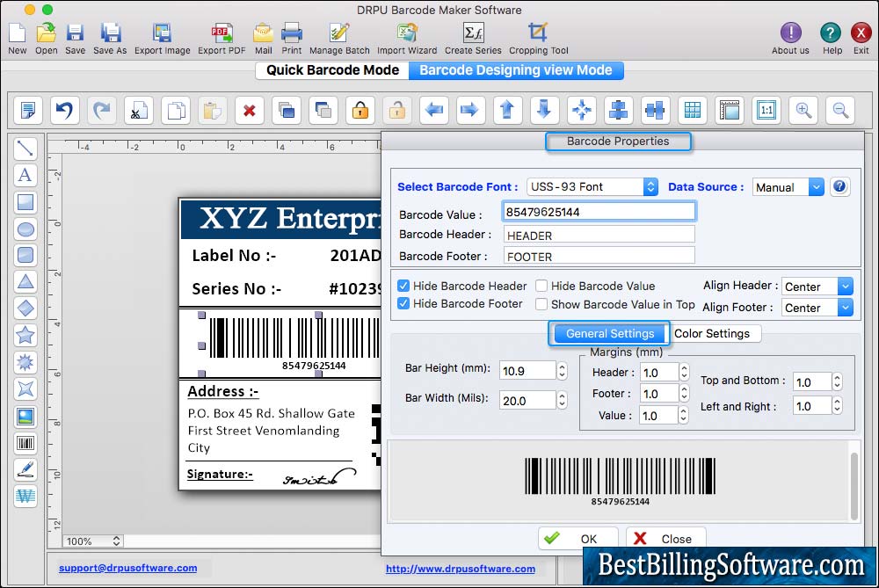Select the Signature pen tool
Screen dimensions: 879x588
coord(25,469)
